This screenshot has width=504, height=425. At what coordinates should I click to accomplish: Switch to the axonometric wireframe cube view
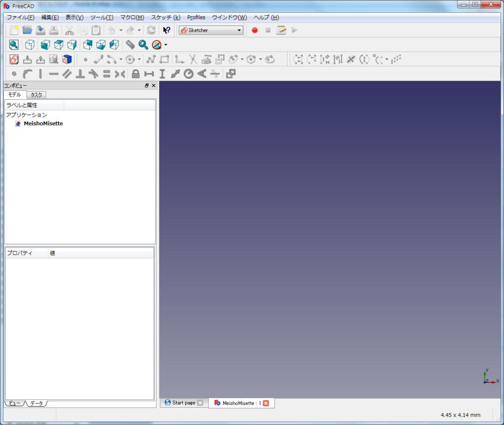point(30,45)
